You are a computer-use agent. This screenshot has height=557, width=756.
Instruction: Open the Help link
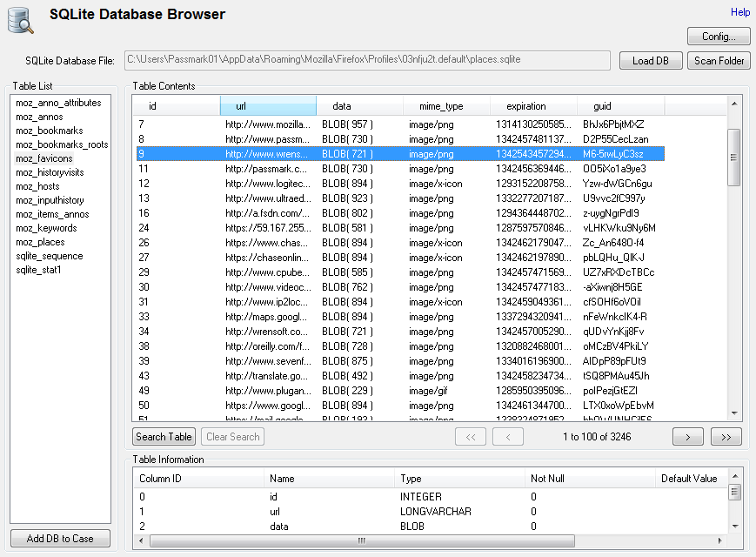point(740,12)
